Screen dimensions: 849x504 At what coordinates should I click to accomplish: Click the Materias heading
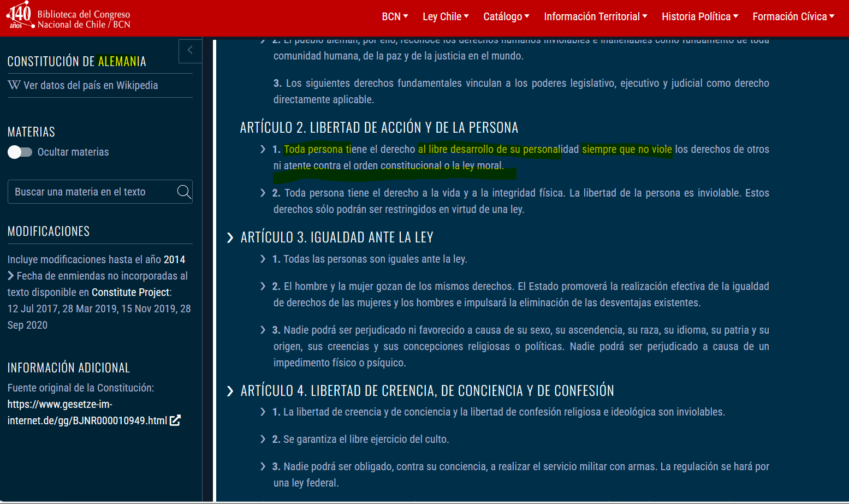(31, 132)
